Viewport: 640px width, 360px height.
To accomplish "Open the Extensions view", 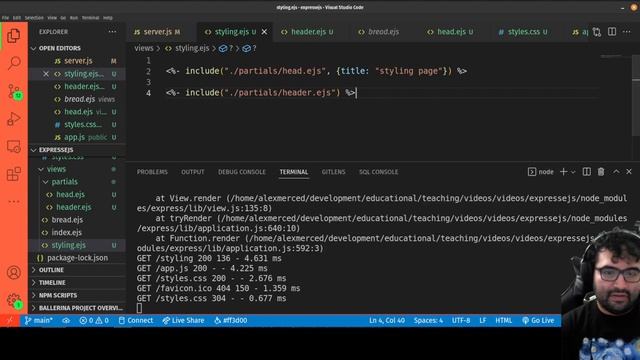I will coord(14,174).
